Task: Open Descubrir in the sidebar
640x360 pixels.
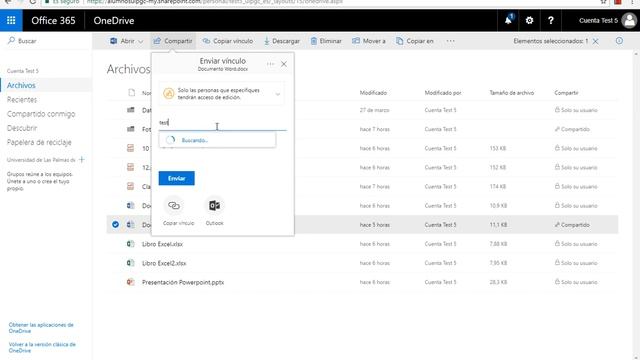Action: pos(22,128)
